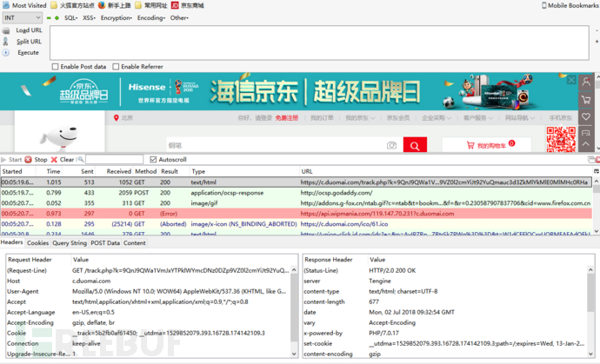
Task: Open the Encoding menu dropdown
Action: [151, 18]
